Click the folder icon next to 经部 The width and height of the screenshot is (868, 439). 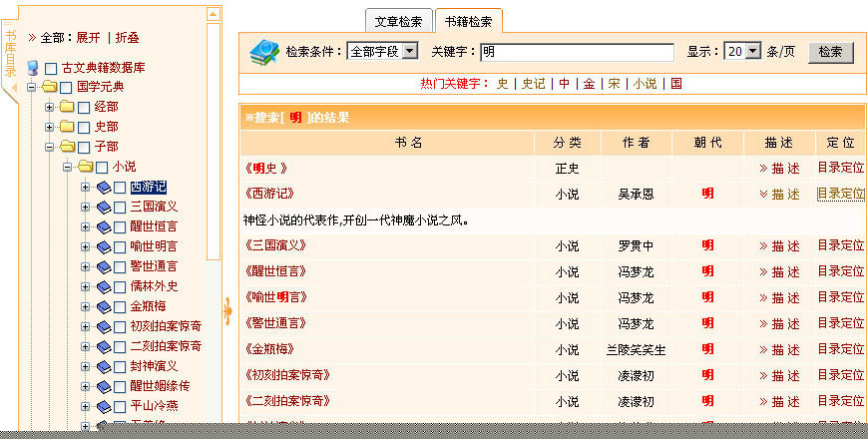pos(67,107)
